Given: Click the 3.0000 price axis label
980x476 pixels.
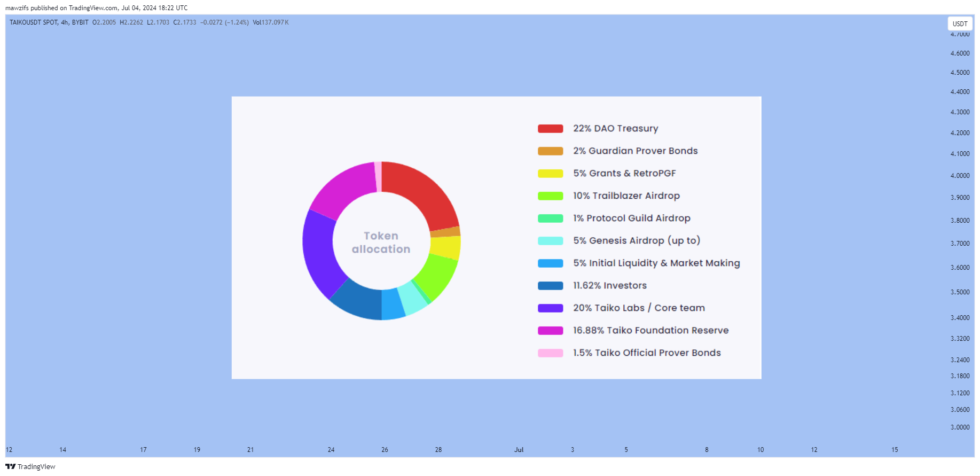Looking at the screenshot, I should 960,427.
